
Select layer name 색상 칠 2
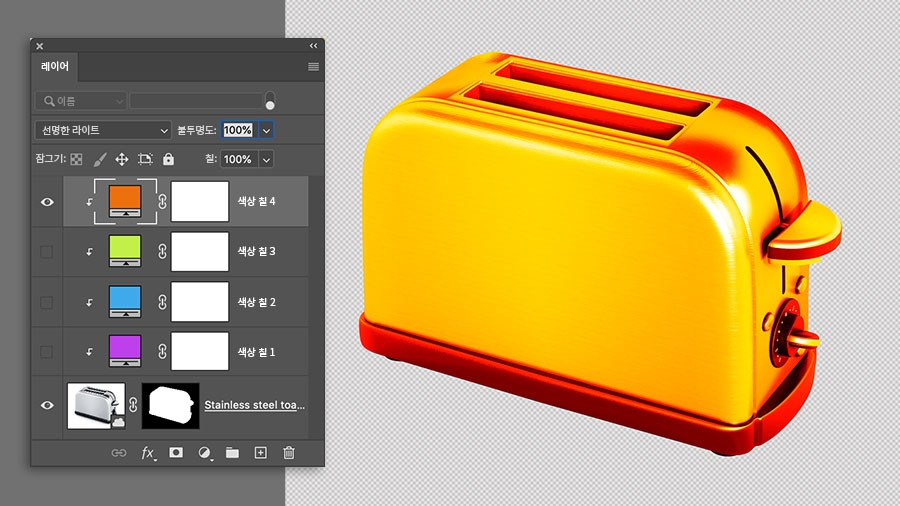pos(257,302)
